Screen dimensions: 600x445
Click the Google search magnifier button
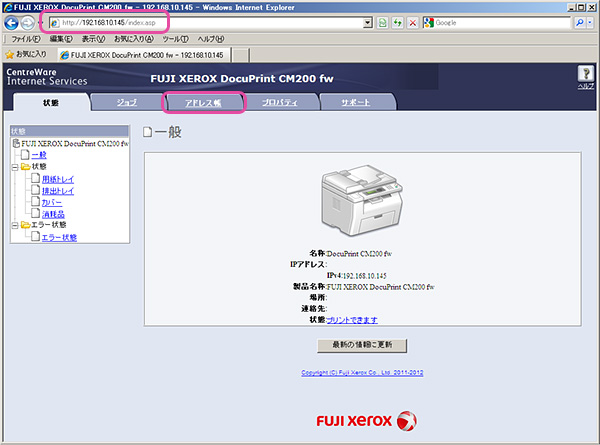click(x=581, y=22)
